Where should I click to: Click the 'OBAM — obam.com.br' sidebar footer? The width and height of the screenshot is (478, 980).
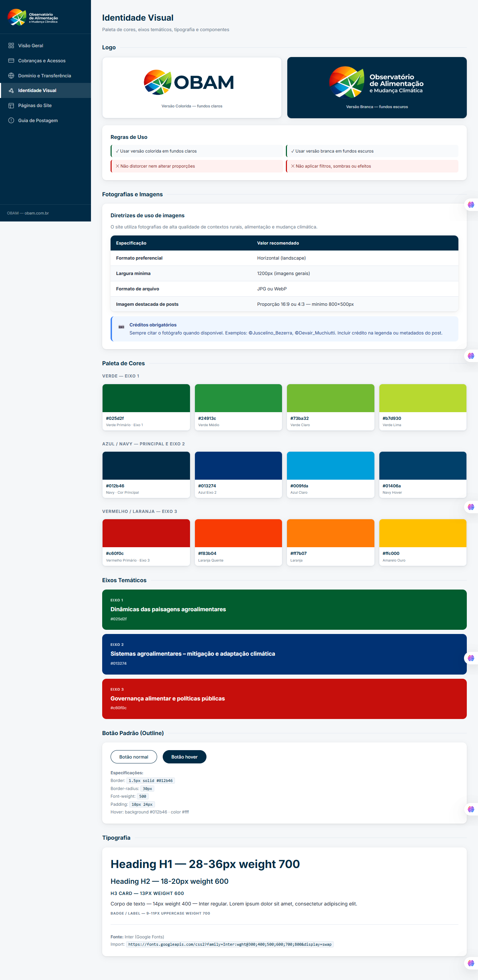28,213
